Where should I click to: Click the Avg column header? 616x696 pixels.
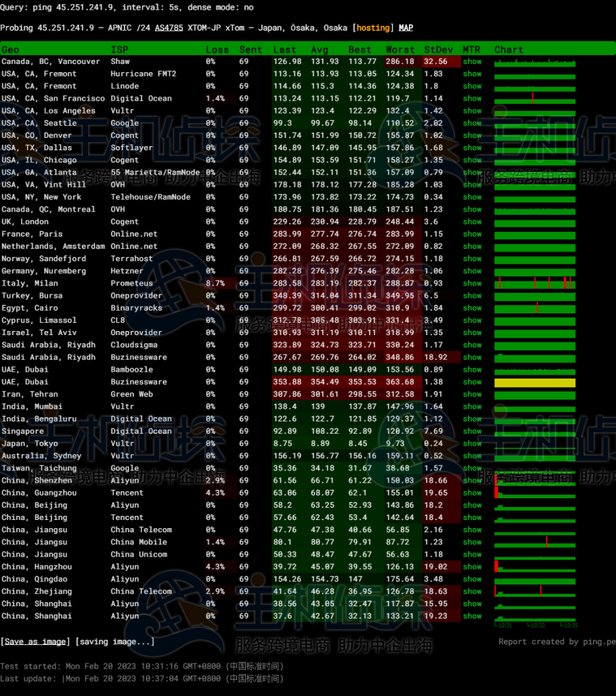(x=319, y=50)
